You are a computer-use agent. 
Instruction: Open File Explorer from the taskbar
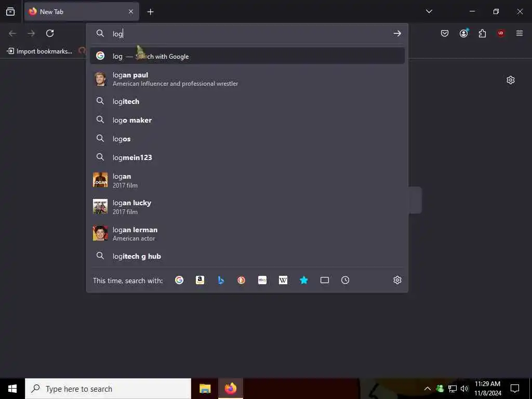(x=205, y=389)
